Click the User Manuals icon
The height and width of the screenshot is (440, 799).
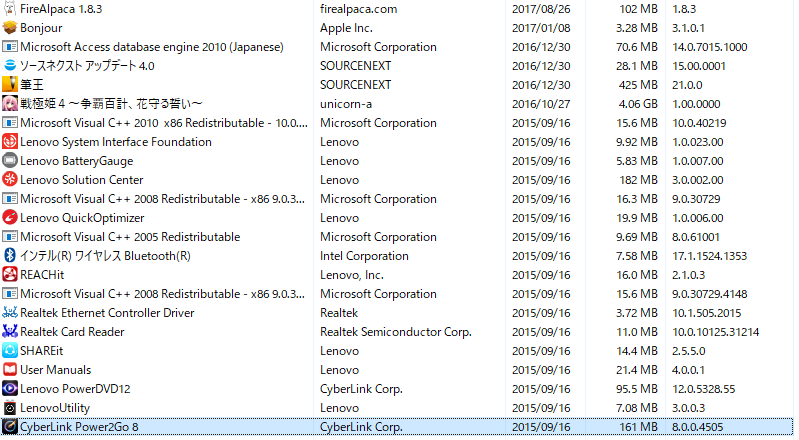(10, 370)
